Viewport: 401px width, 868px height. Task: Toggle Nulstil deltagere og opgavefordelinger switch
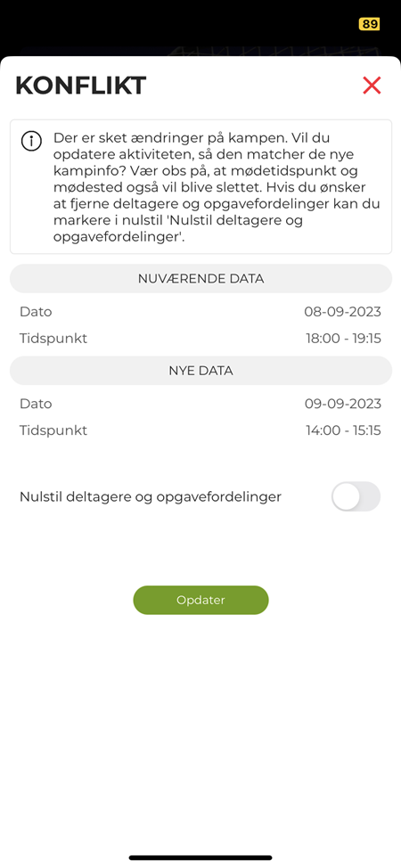click(x=356, y=496)
